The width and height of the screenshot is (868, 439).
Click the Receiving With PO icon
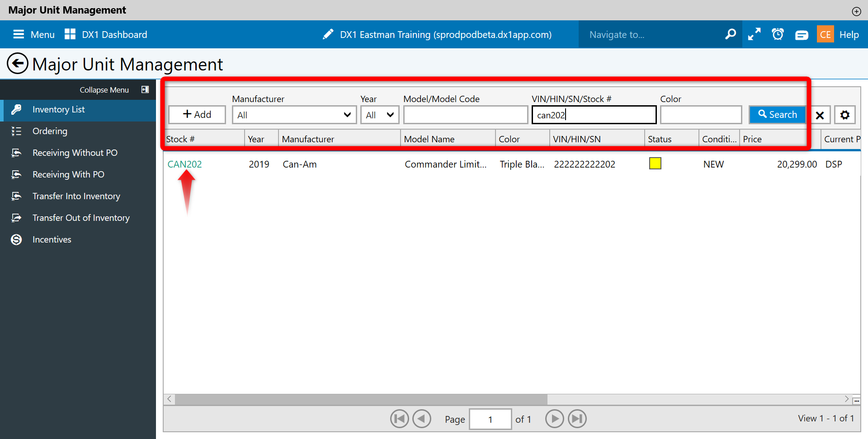pos(16,174)
